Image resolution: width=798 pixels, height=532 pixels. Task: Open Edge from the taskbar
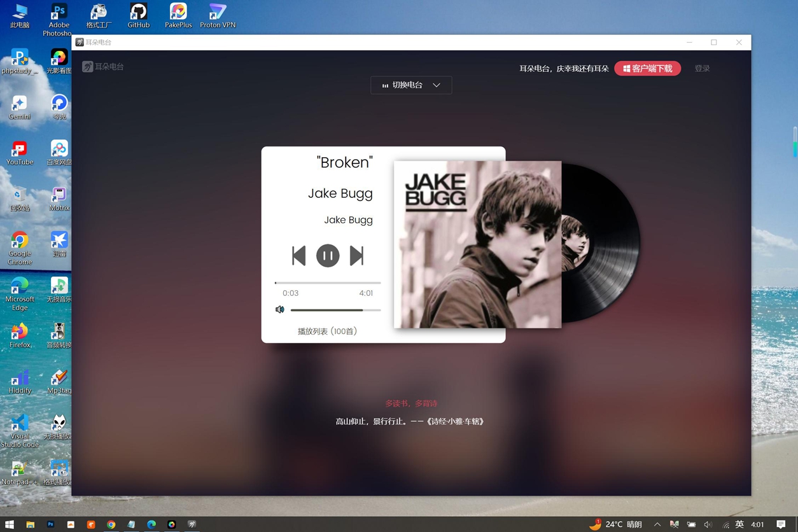pos(151,524)
